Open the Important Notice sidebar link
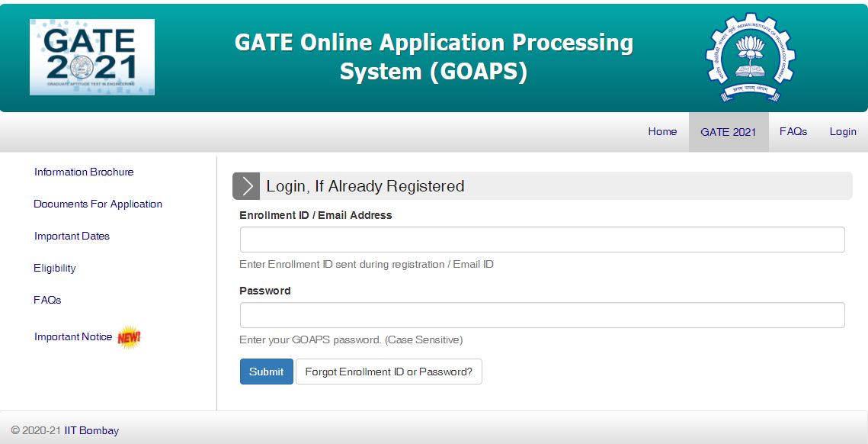Screen dimensions: 868x444 pyautogui.click(x=73, y=337)
